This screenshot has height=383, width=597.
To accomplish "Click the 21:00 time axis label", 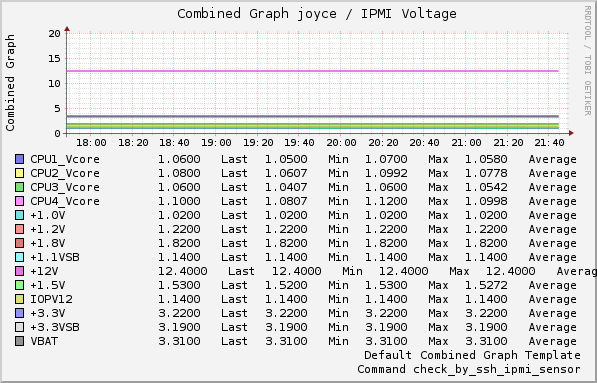I will (466, 143).
